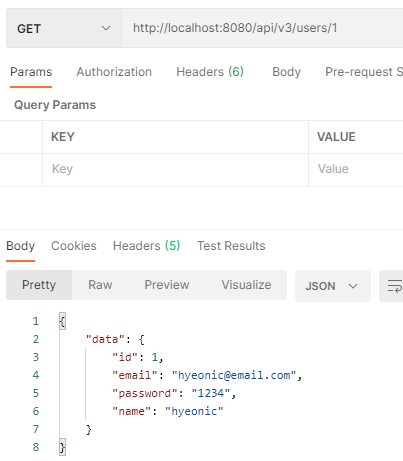Open the GET method dropdown

pos(64,28)
